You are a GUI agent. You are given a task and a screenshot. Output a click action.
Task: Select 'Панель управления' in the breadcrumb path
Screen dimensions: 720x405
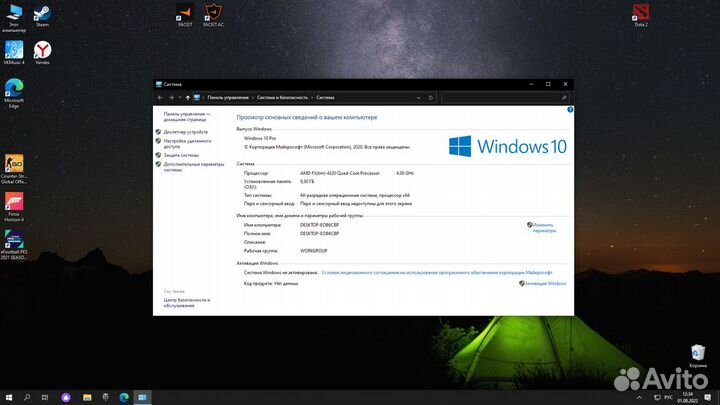(228, 97)
